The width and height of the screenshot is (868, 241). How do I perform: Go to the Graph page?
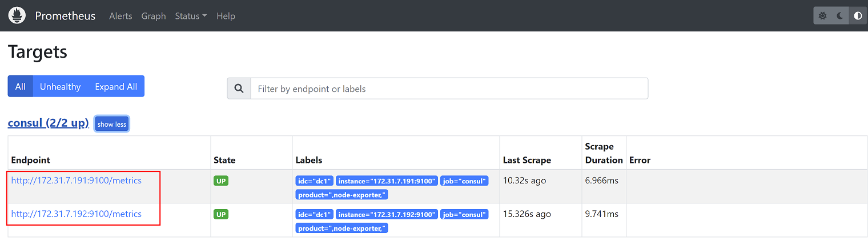[x=154, y=16]
